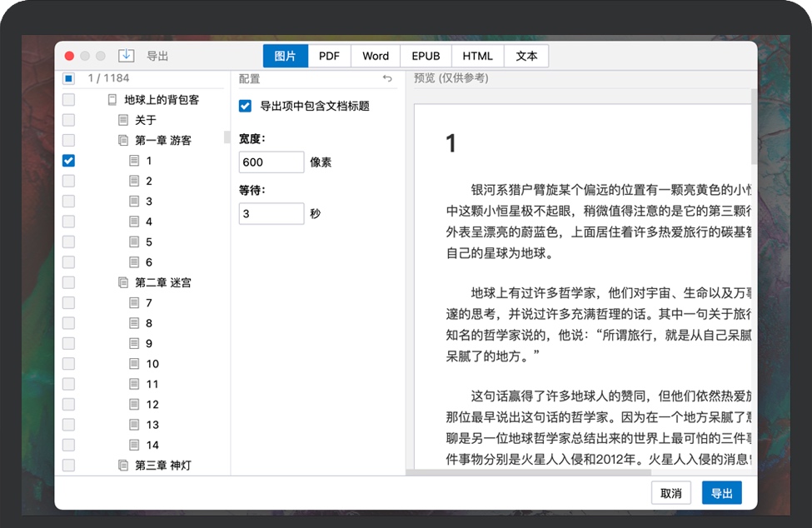Screen dimensions: 812x528
Task: Uncheck the checkbox for chapter item 1
Action: pos(69,161)
